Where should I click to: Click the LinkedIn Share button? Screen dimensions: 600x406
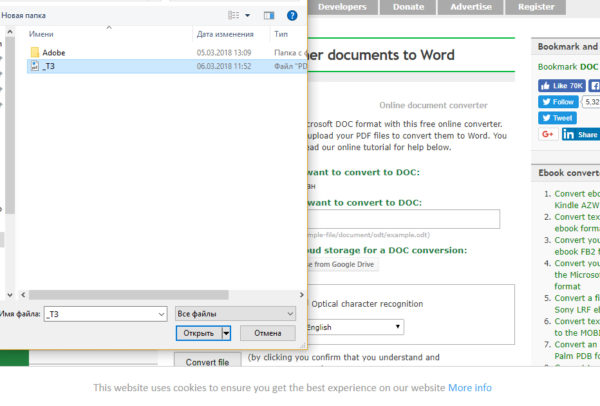(581, 134)
